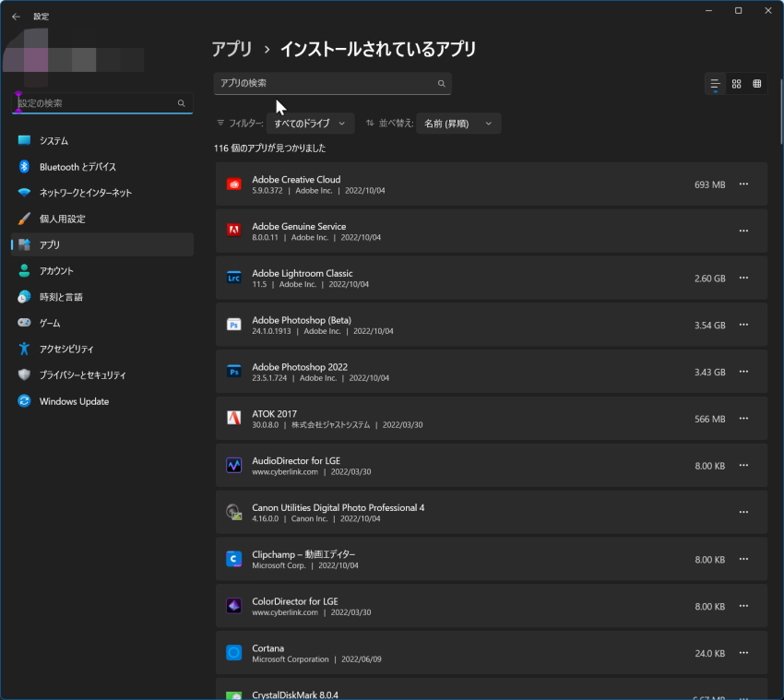Click the AudioDirector for LGE icon
The width and height of the screenshot is (784, 700).
[234, 466]
